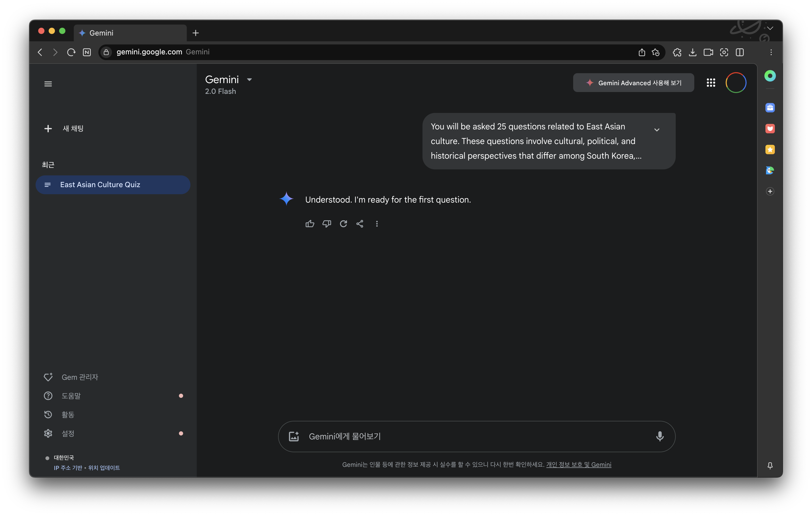The height and width of the screenshot is (516, 812).
Task: Expand the truncated user prompt chevron
Action: 657,130
